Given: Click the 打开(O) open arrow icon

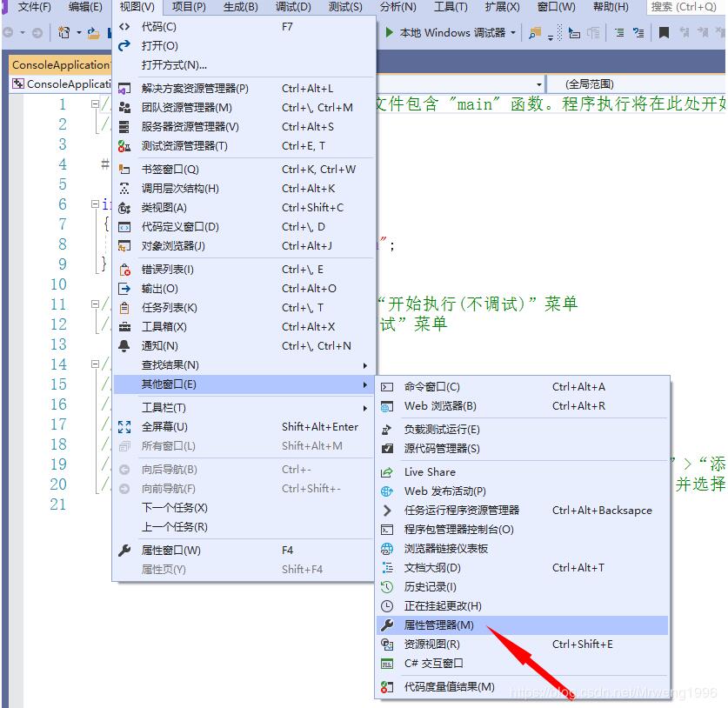Looking at the screenshot, I should point(124,46).
